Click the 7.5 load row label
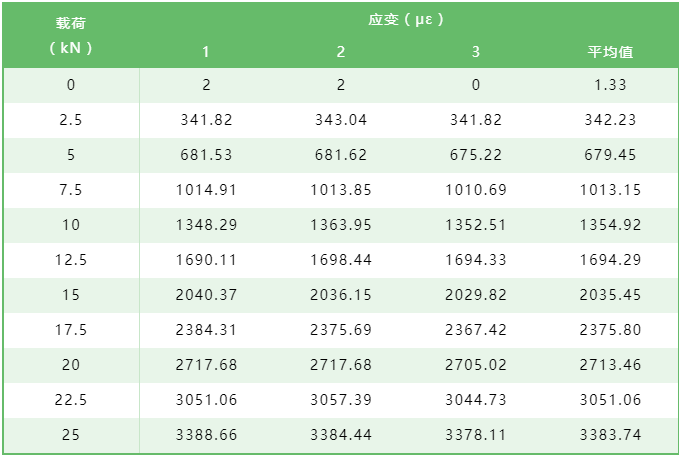The image size is (682, 457). 71,190
